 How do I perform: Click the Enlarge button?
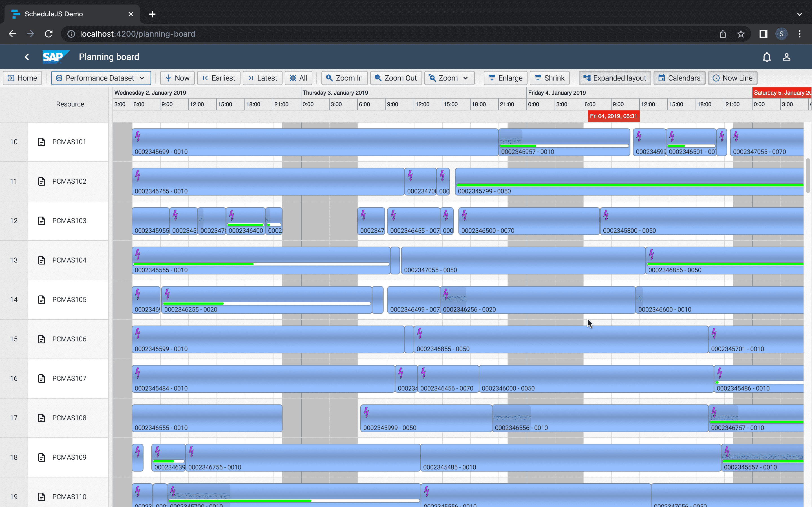[505, 78]
